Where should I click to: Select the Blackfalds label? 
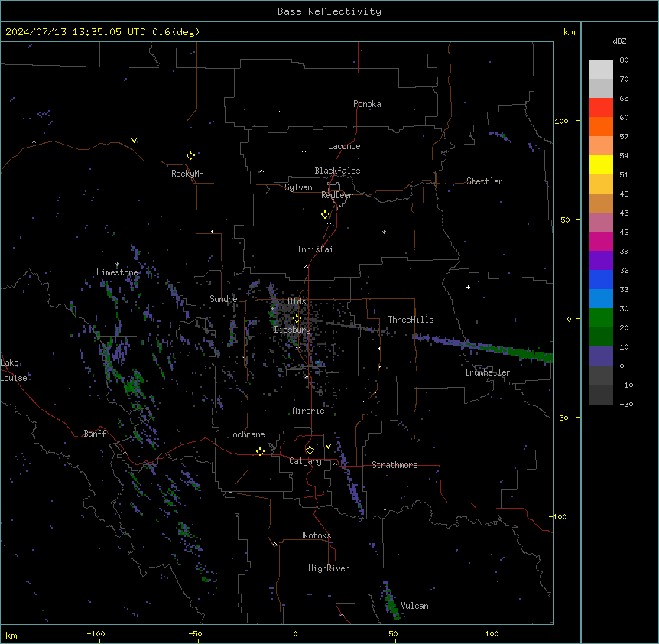click(337, 171)
